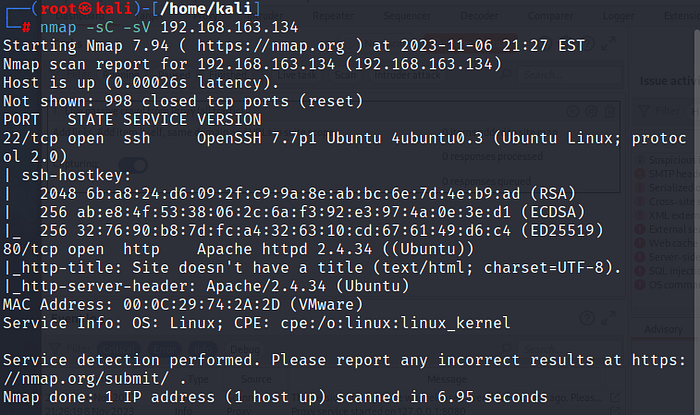Select the Suspicious issue severity icon
Viewport: 700px width, 415px height.
tap(642, 160)
